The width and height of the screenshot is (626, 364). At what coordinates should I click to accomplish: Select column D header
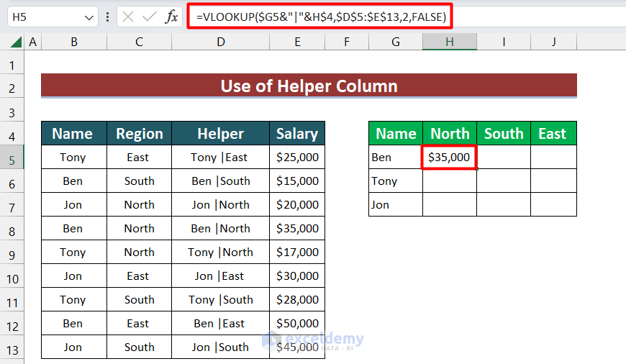coord(220,42)
